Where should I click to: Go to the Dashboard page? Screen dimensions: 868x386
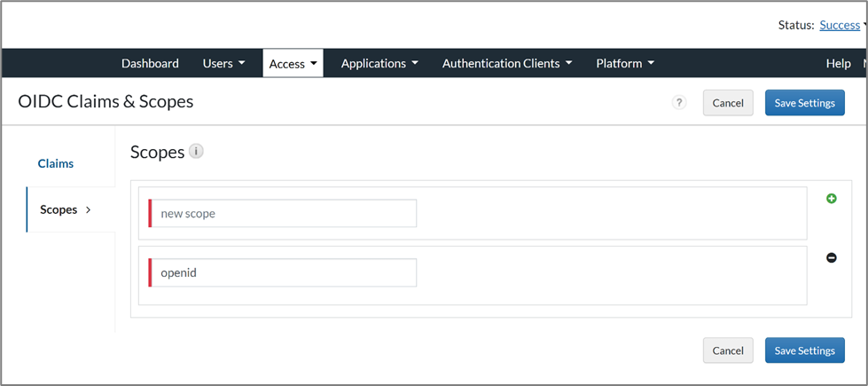pyautogui.click(x=150, y=64)
